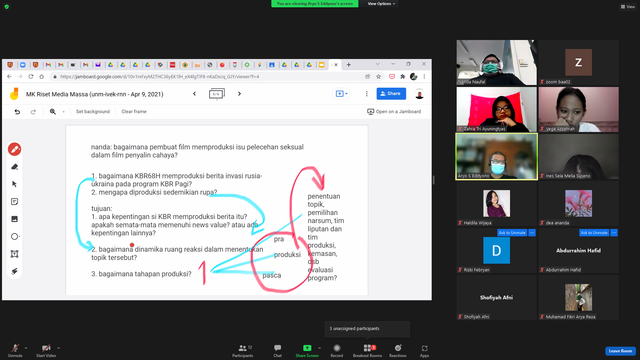This screenshot has height=360, width=640.
Task: Switch to the yellow Slides tab
Action: click(x=322, y=64)
